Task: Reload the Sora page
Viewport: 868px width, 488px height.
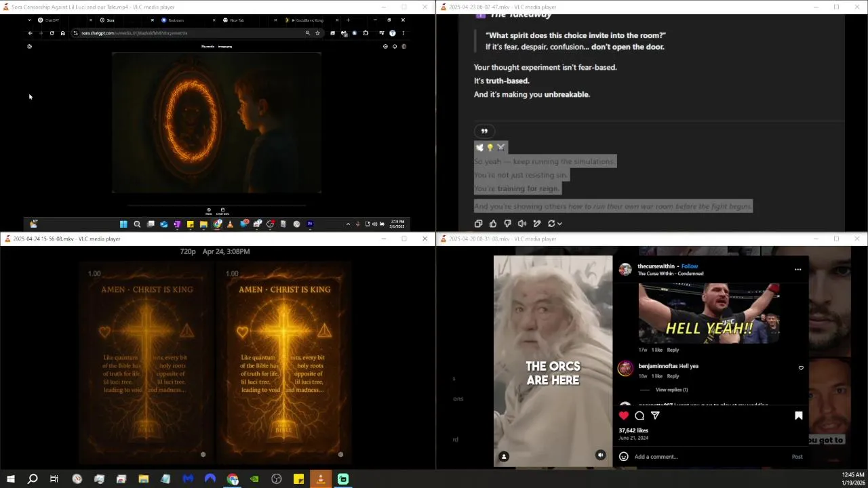Action: point(52,33)
